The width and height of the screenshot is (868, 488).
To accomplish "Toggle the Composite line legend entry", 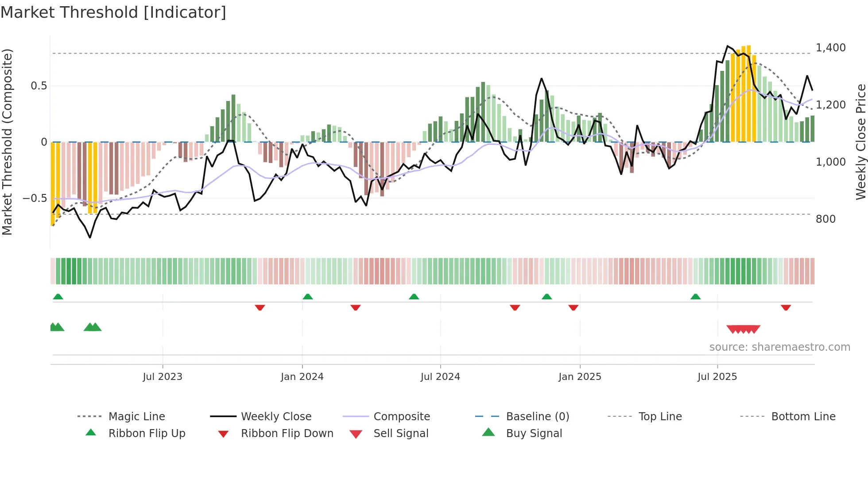I will pyautogui.click(x=401, y=417).
